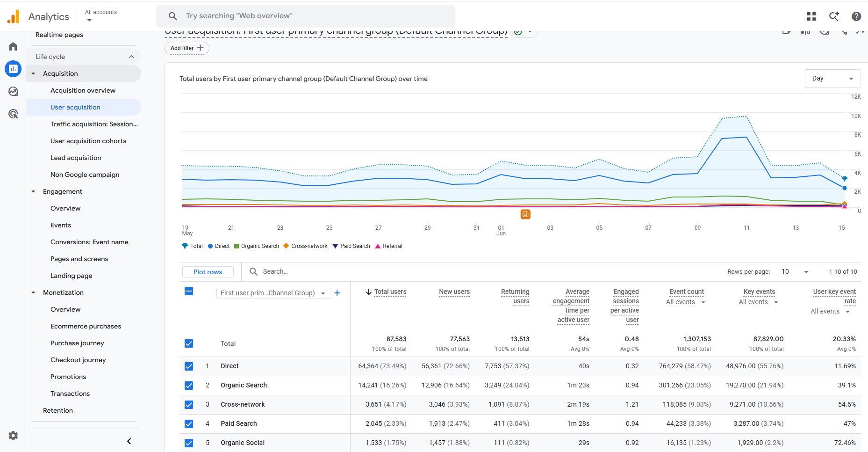Uncheck the Cross-network row checkbox
The height and width of the screenshot is (452, 868).
click(189, 405)
